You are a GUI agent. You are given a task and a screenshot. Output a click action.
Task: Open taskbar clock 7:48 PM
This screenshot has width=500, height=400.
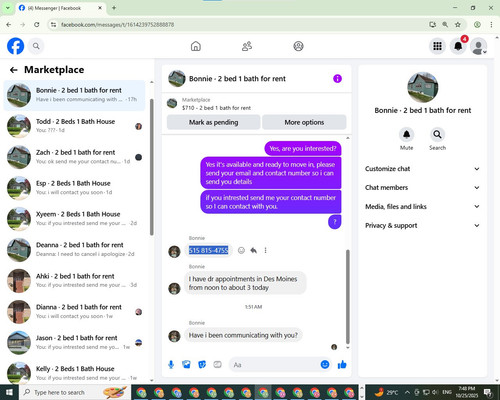point(467,392)
